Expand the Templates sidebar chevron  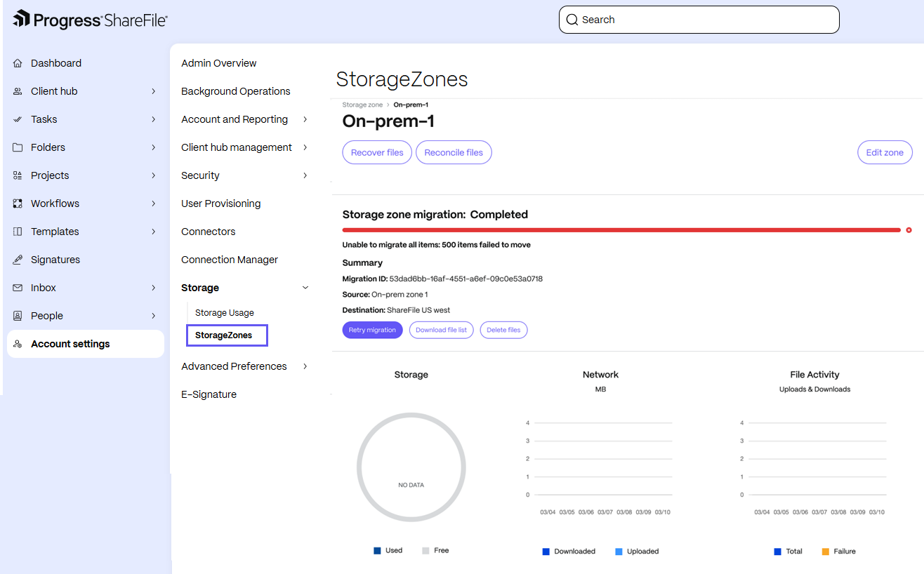pyautogui.click(x=153, y=232)
